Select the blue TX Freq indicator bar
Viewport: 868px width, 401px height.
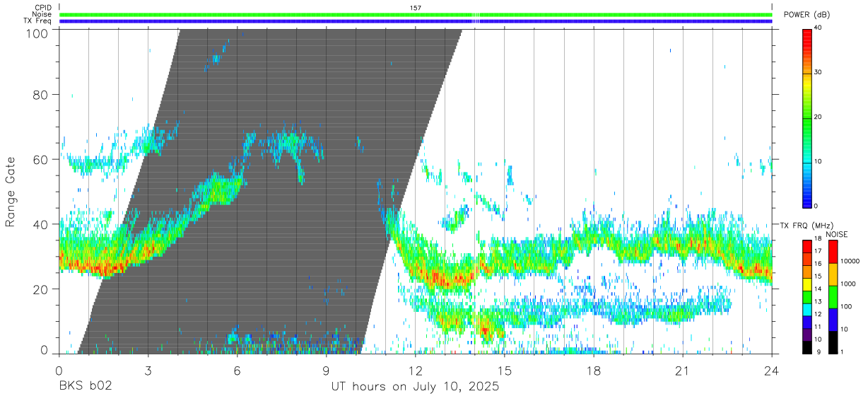coord(416,21)
